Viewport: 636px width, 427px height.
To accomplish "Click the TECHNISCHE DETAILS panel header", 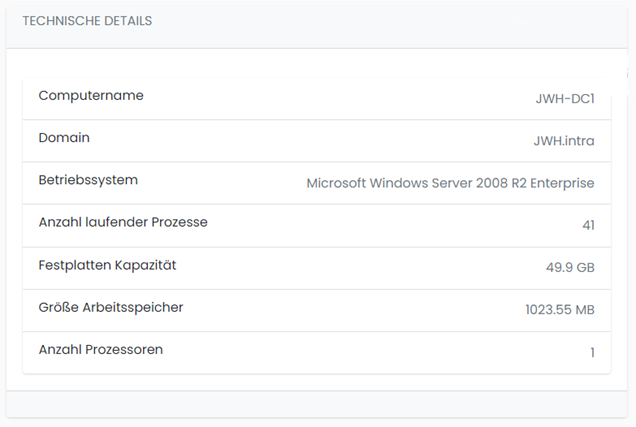I will coord(87,21).
